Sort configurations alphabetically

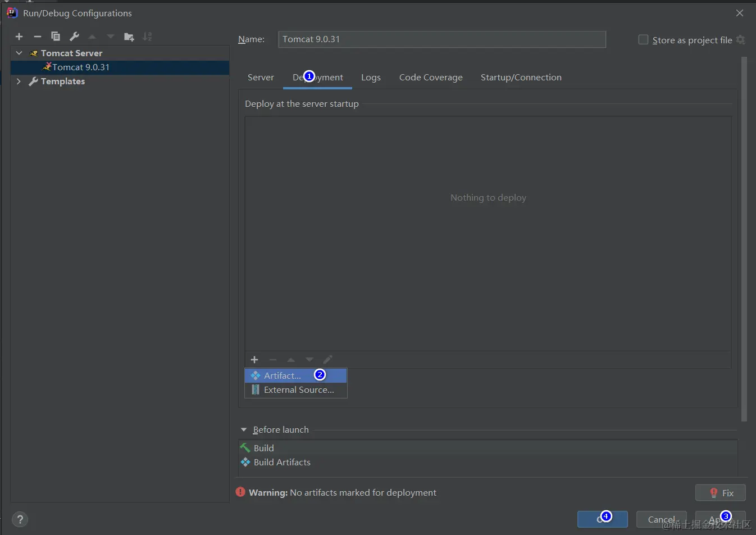pyautogui.click(x=147, y=37)
